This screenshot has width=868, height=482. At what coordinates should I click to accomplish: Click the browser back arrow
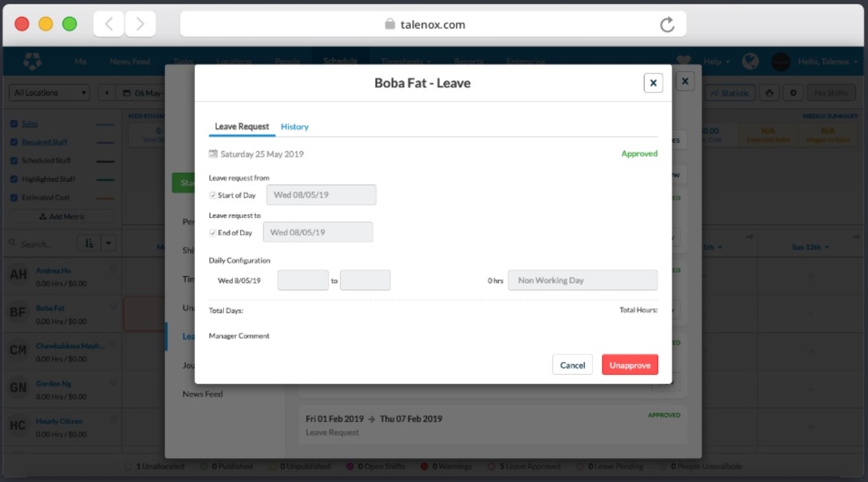point(108,25)
